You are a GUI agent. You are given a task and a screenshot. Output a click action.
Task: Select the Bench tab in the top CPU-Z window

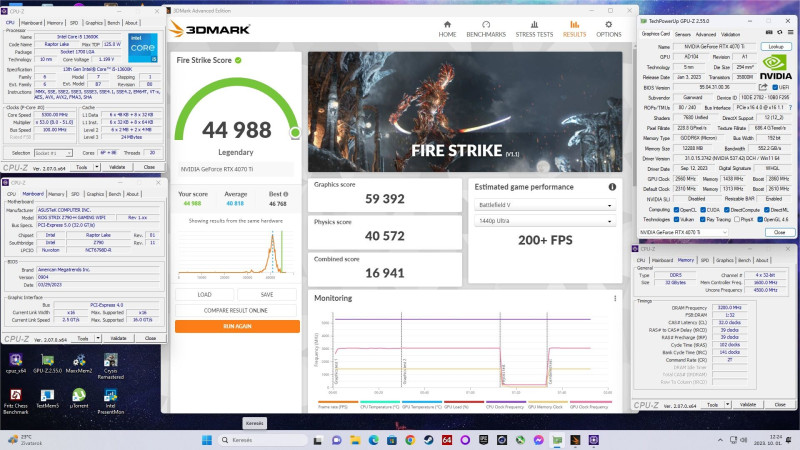(x=114, y=23)
